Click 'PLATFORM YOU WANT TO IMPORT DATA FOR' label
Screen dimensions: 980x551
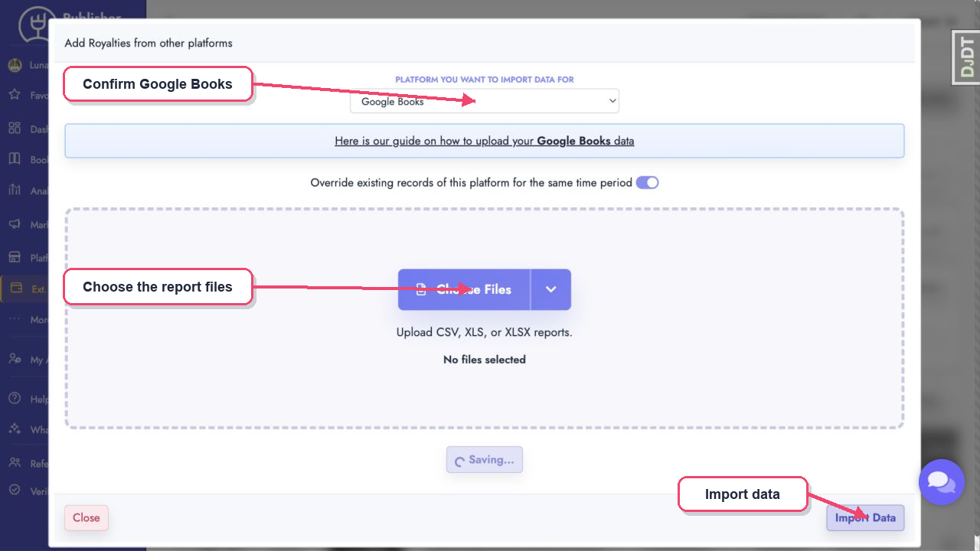point(485,80)
